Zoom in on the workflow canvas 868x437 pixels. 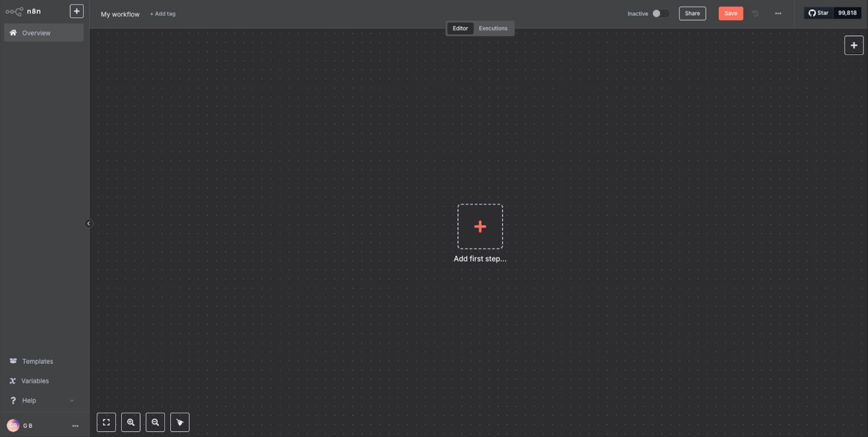[x=131, y=422]
